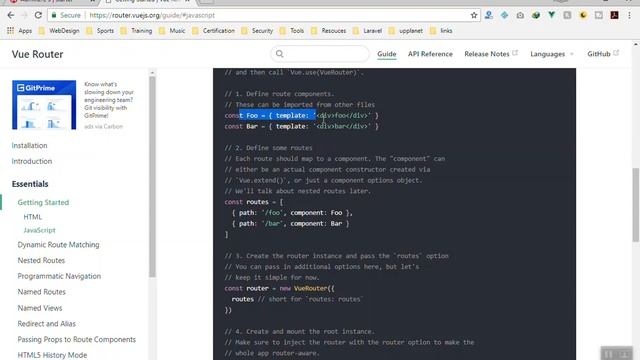Open the Tools bookmark folder
Screen dimensions: 640x360
point(292,31)
